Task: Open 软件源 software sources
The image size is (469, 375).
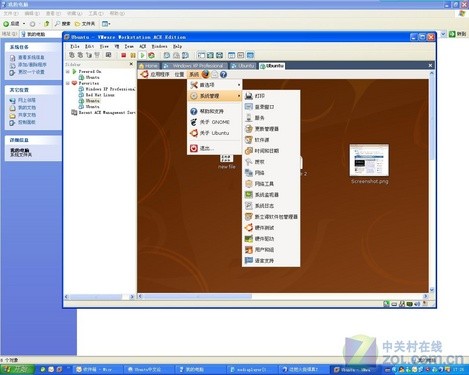Action: point(271,140)
